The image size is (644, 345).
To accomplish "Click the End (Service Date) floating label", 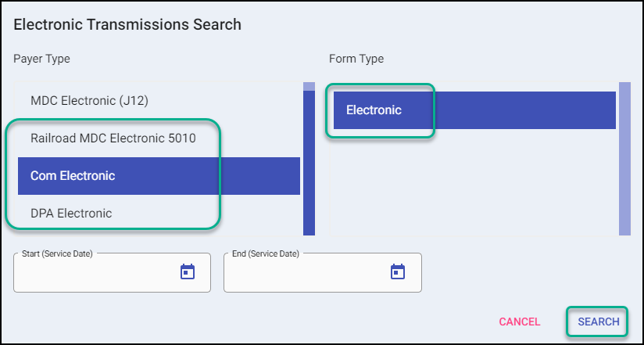I will point(266,254).
